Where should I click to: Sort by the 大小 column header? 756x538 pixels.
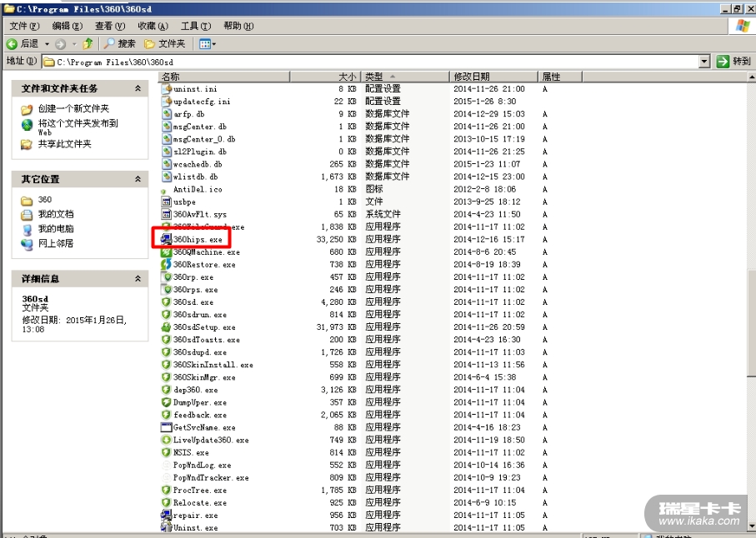tap(325, 77)
